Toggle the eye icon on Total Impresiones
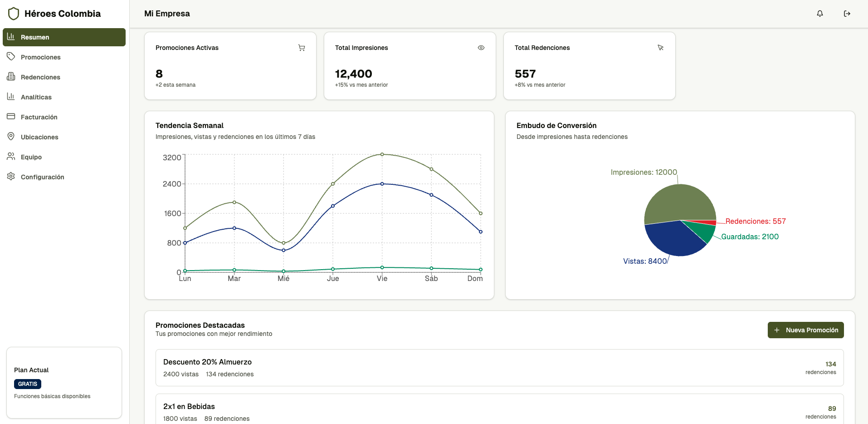The image size is (868, 424). click(481, 48)
